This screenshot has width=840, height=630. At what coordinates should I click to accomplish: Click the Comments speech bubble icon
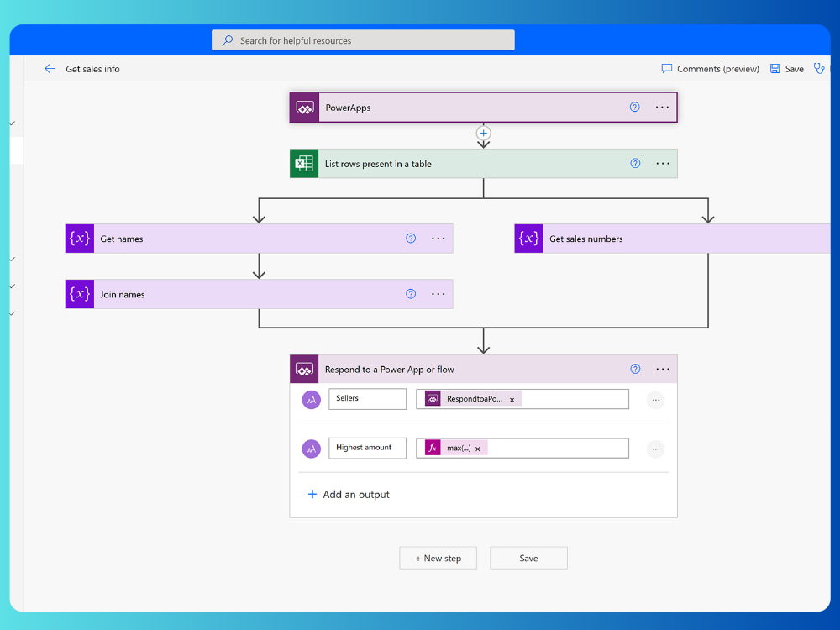coord(666,69)
